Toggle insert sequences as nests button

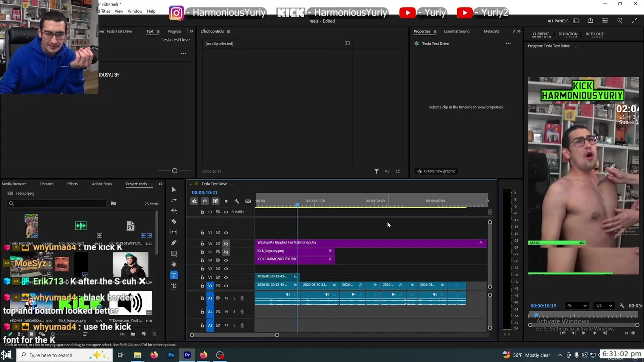point(194,201)
